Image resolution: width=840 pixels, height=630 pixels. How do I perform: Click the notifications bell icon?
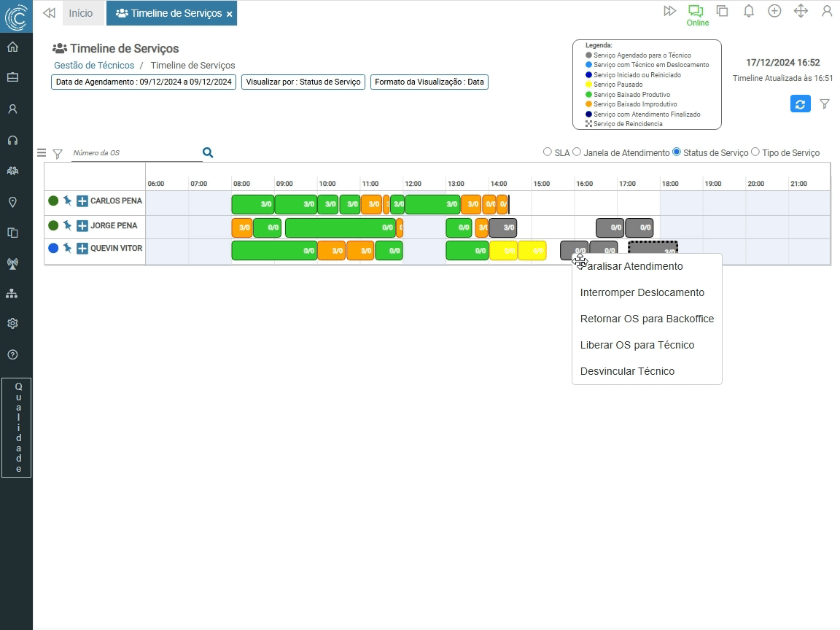[748, 11]
